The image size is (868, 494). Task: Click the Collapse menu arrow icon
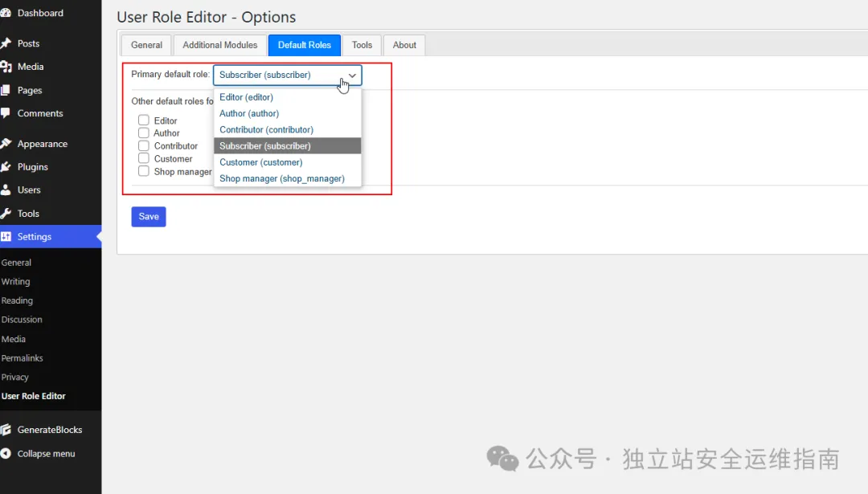tap(6, 454)
